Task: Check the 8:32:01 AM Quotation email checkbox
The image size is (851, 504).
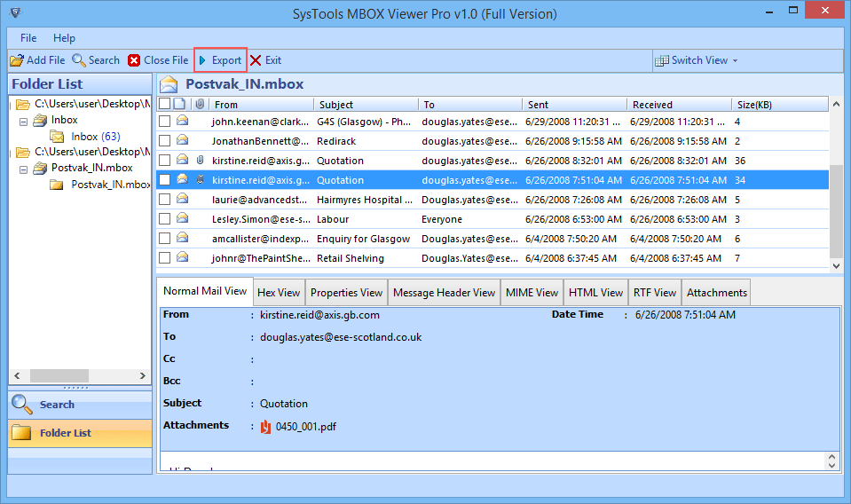Action: 164,160
